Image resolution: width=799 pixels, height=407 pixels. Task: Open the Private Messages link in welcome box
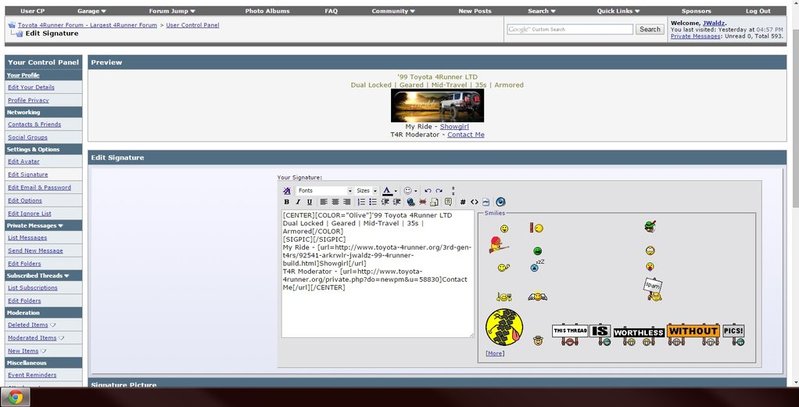click(x=696, y=36)
